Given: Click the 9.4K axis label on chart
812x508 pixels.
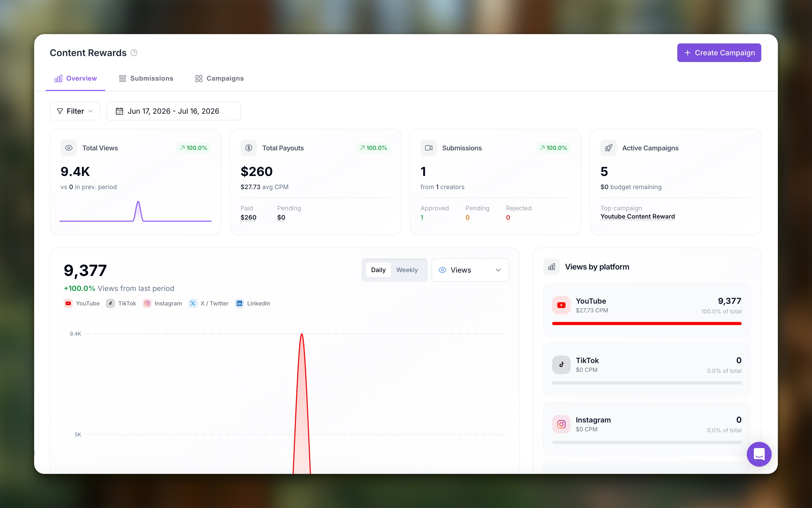Looking at the screenshot, I should tap(75, 334).
